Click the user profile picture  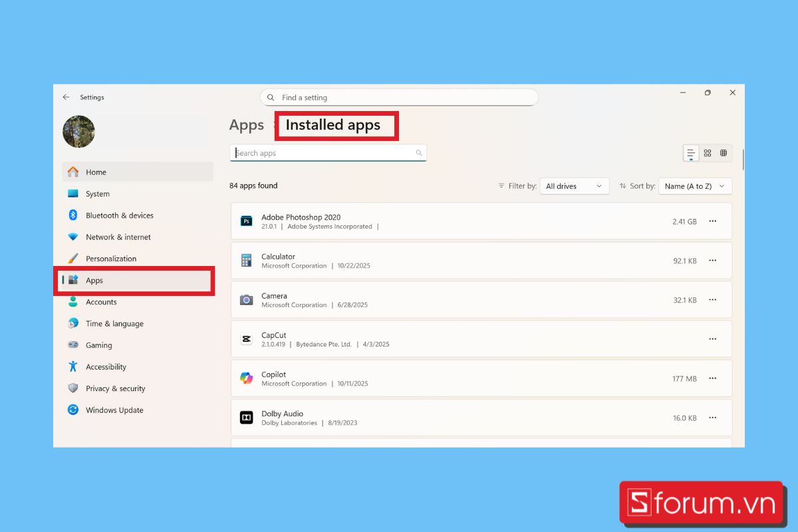78,132
